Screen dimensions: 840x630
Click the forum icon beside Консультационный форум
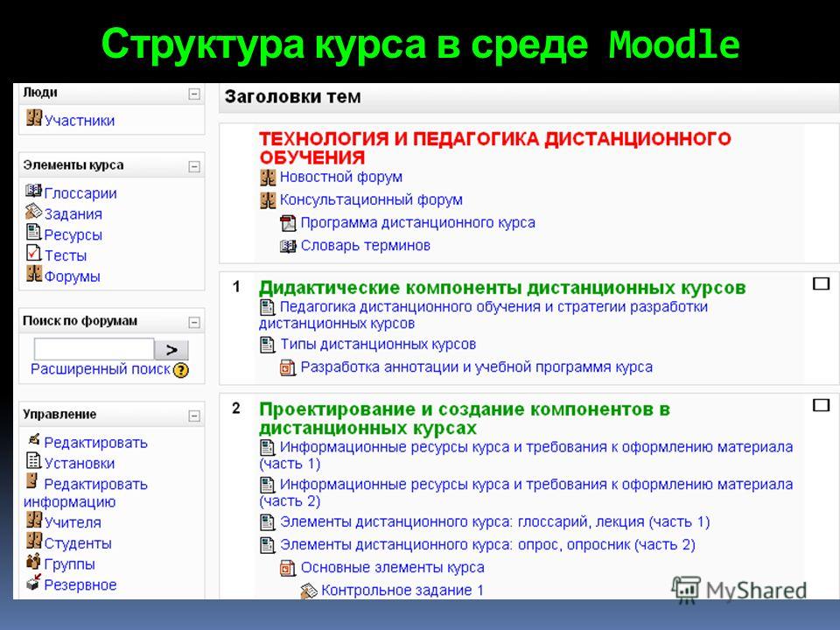click(268, 200)
